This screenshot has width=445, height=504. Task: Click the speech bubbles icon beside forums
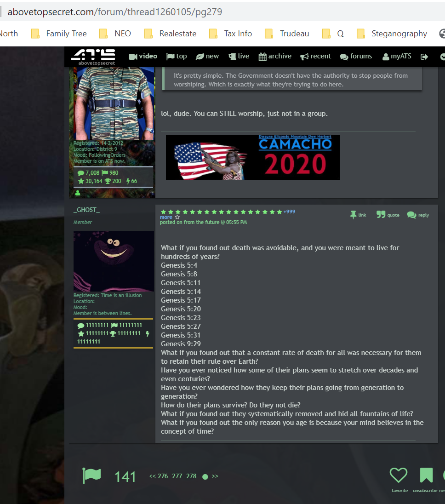(x=344, y=57)
